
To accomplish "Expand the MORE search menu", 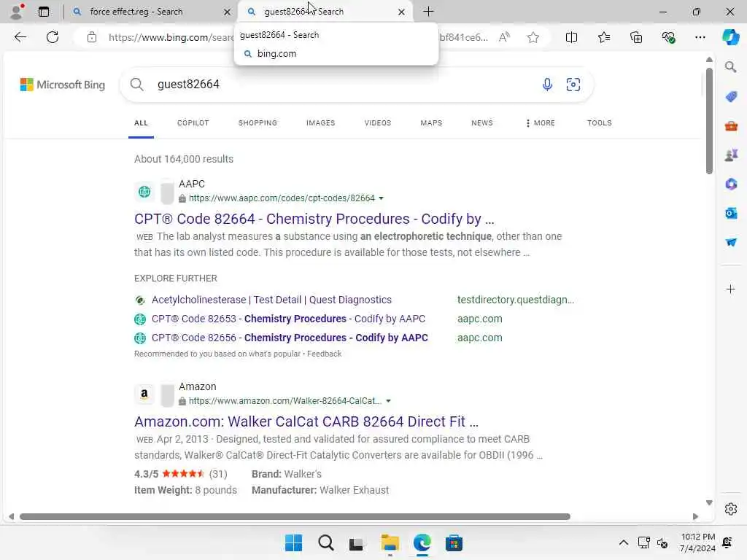I will click(x=541, y=122).
